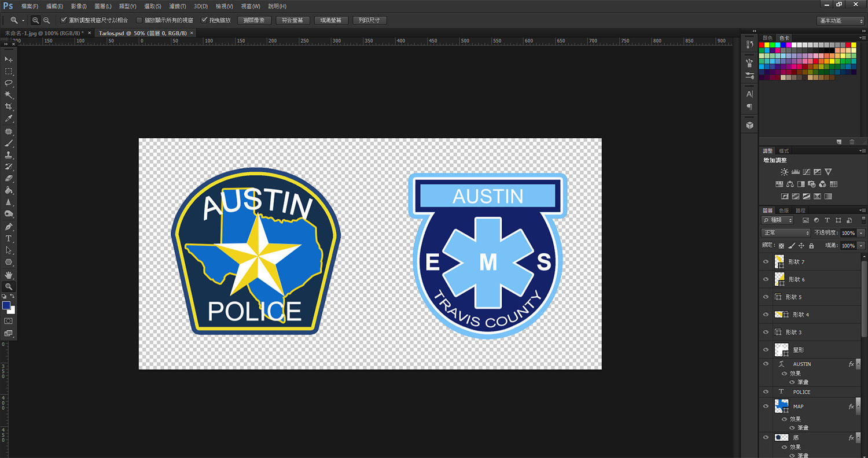Select the Lasso tool
868x458 pixels.
(x=9, y=83)
